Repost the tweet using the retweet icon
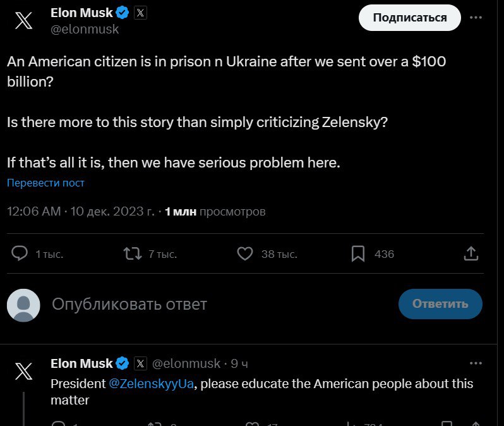 (133, 253)
